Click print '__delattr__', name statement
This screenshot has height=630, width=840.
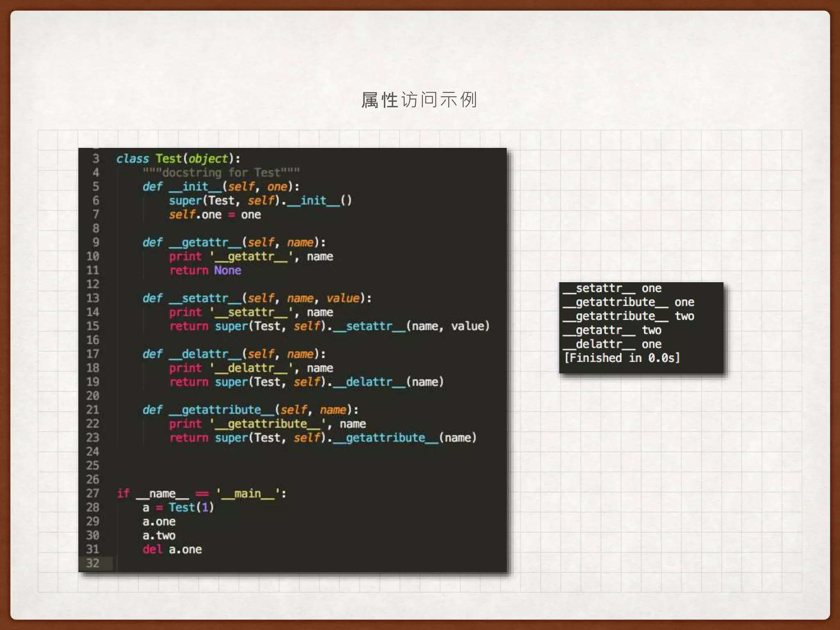(x=251, y=368)
